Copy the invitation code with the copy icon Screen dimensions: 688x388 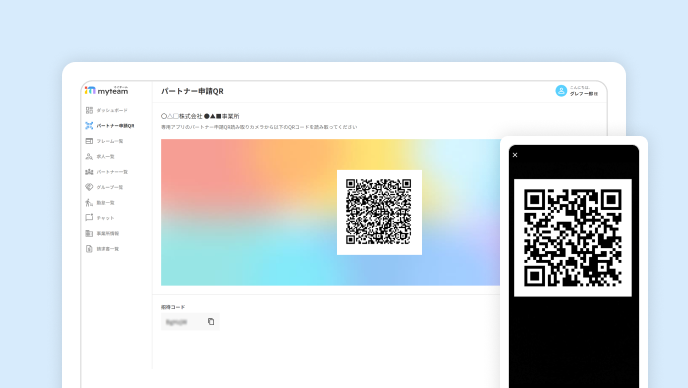[211, 322]
